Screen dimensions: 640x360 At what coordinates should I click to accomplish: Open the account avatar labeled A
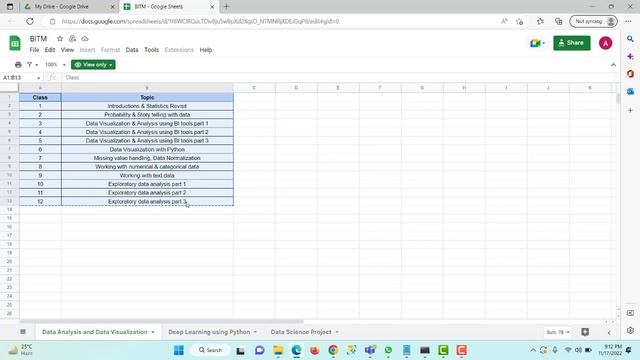coord(605,43)
